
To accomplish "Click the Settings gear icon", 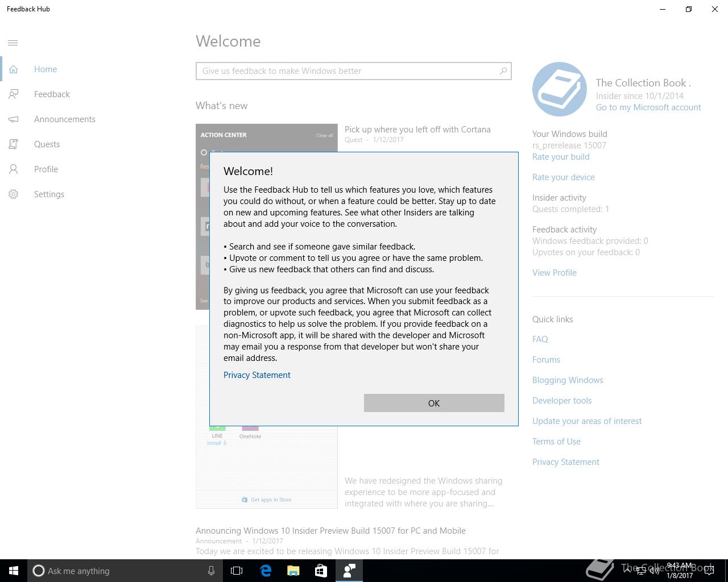I will click(x=13, y=194).
